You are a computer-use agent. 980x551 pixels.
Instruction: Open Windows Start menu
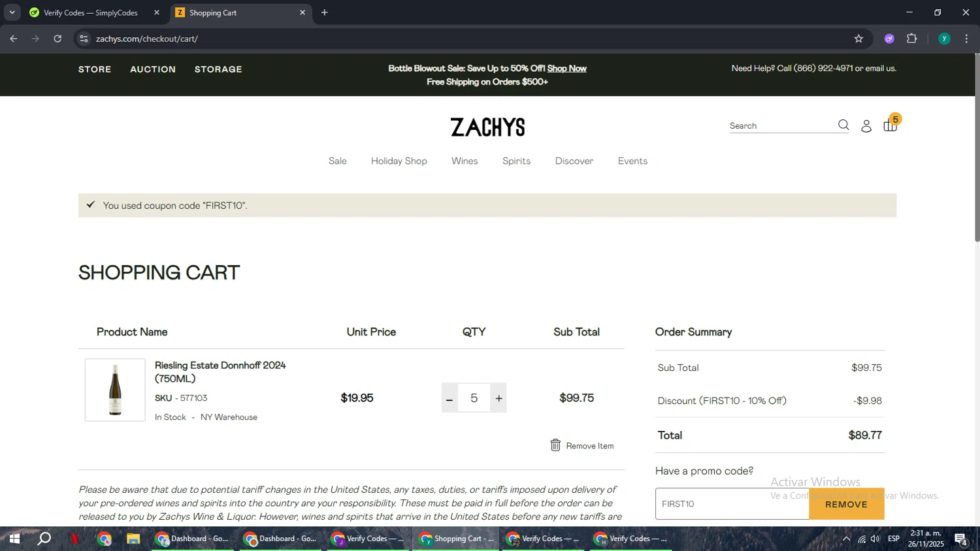(x=14, y=539)
